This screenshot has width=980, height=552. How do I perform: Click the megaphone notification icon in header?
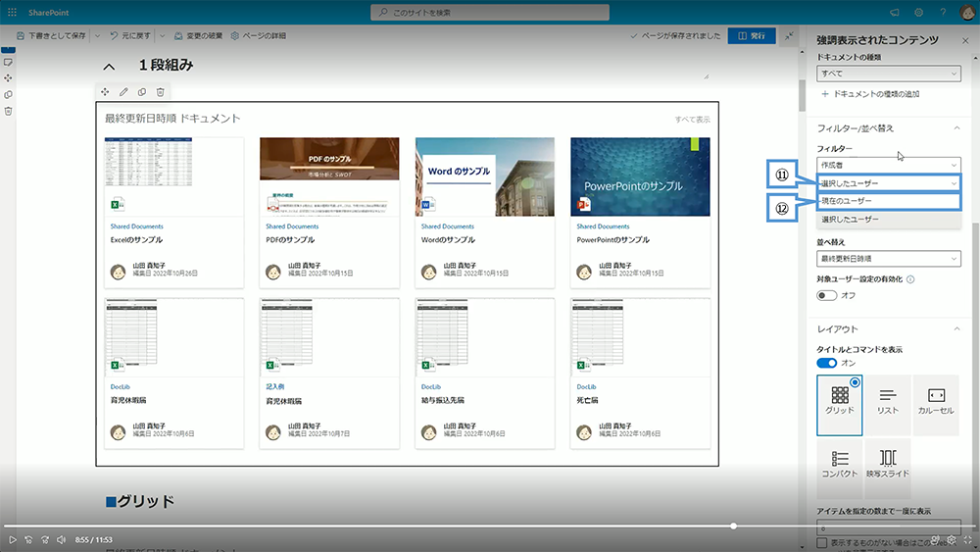click(895, 12)
